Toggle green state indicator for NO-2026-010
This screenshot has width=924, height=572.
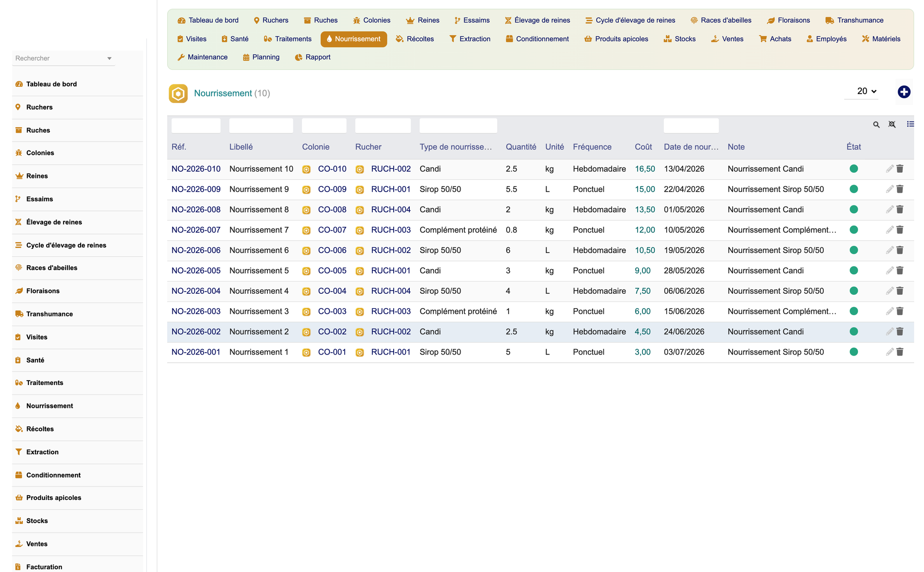(x=854, y=169)
